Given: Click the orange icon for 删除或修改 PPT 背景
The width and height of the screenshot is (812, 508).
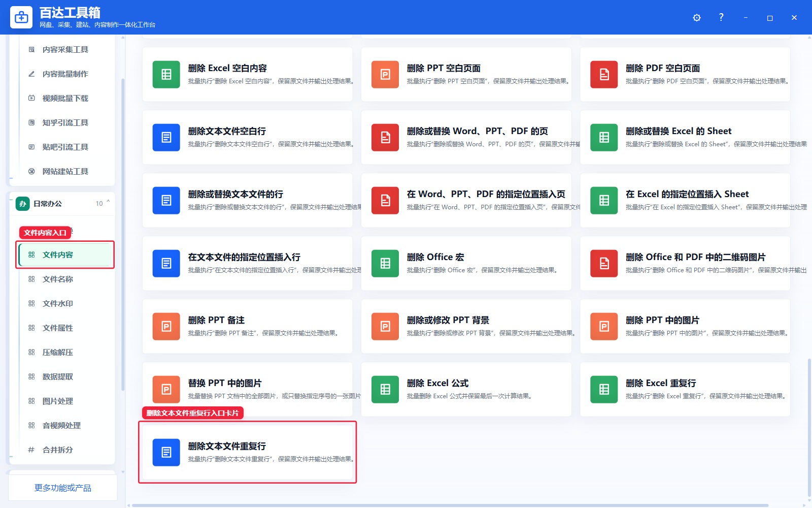Looking at the screenshot, I should tap(385, 327).
